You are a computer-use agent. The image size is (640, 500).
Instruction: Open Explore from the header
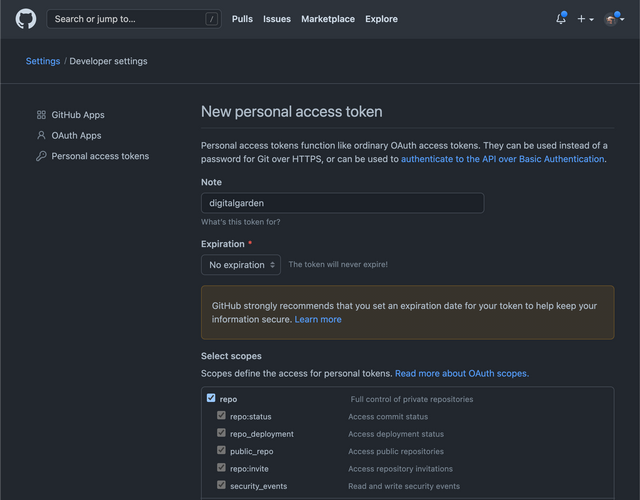point(381,19)
